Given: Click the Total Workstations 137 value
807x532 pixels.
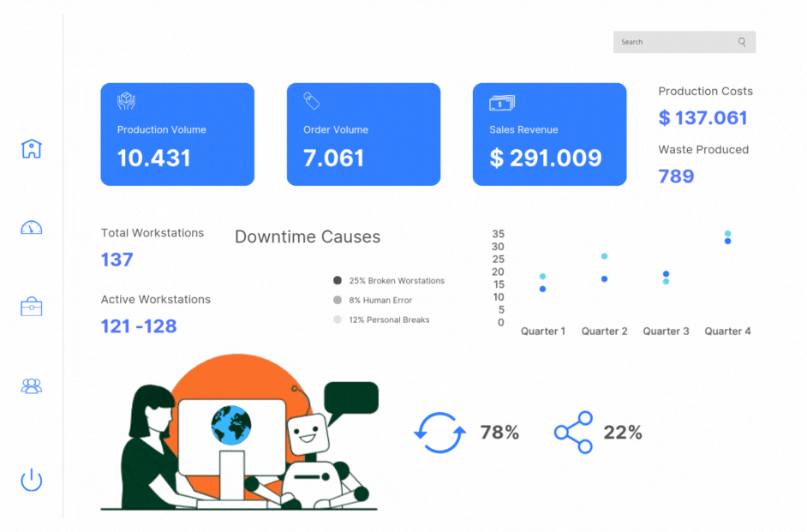Looking at the screenshot, I should [x=117, y=260].
